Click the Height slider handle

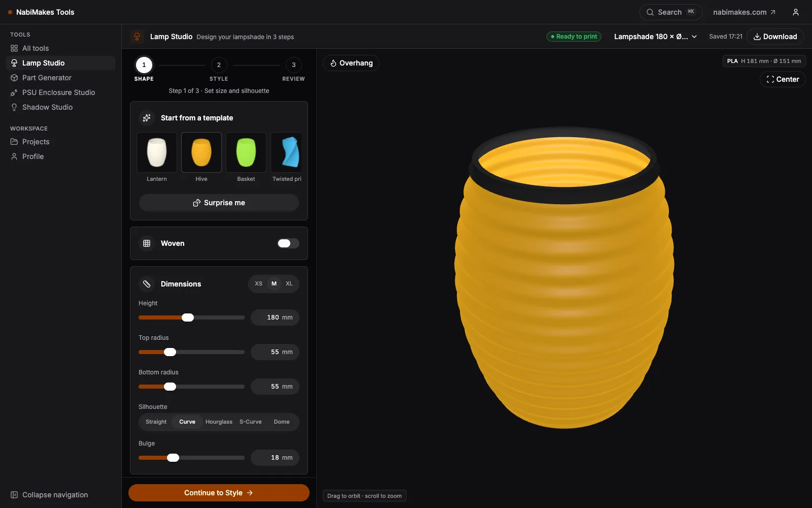pyautogui.click(x=188, y=317)
